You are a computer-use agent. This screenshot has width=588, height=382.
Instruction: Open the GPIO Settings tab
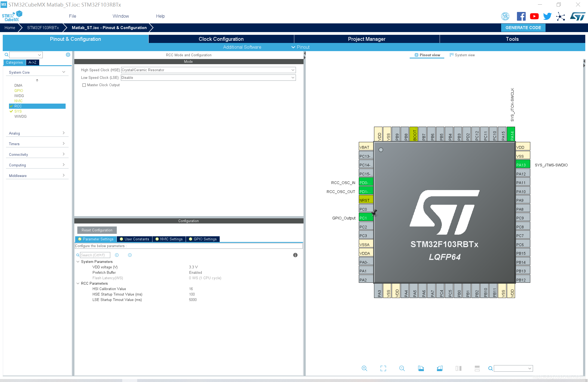point(203,239)
